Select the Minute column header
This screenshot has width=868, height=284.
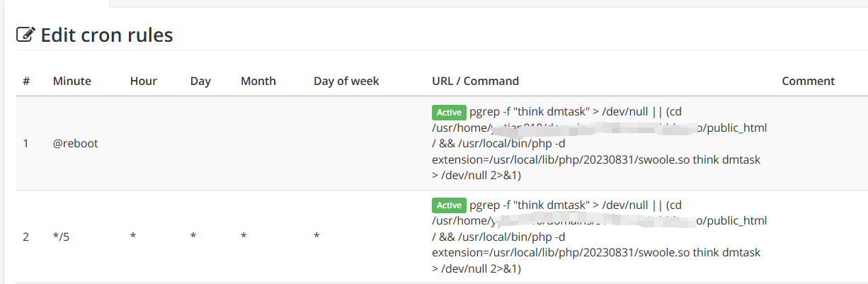pos(72,81)
